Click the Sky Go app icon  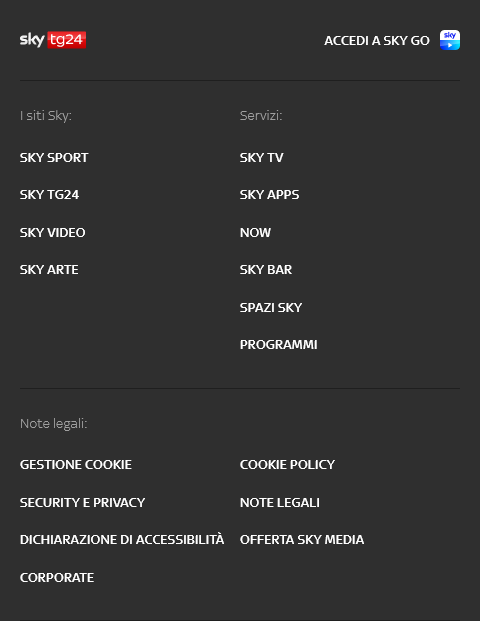pos(450,40)
